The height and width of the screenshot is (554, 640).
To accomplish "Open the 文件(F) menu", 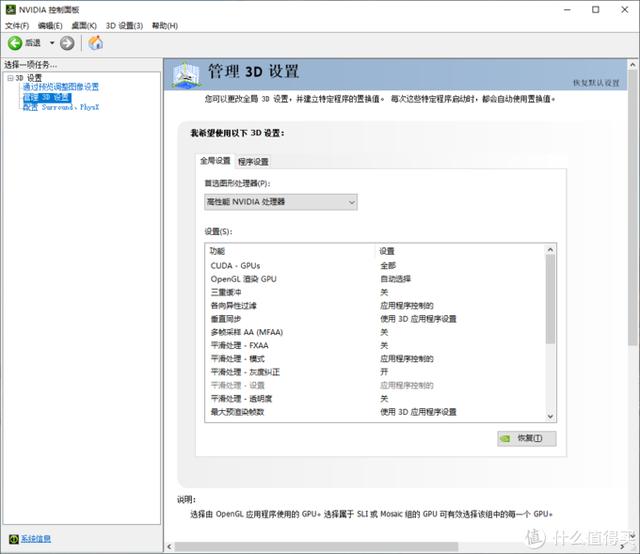I will (17, 26).
